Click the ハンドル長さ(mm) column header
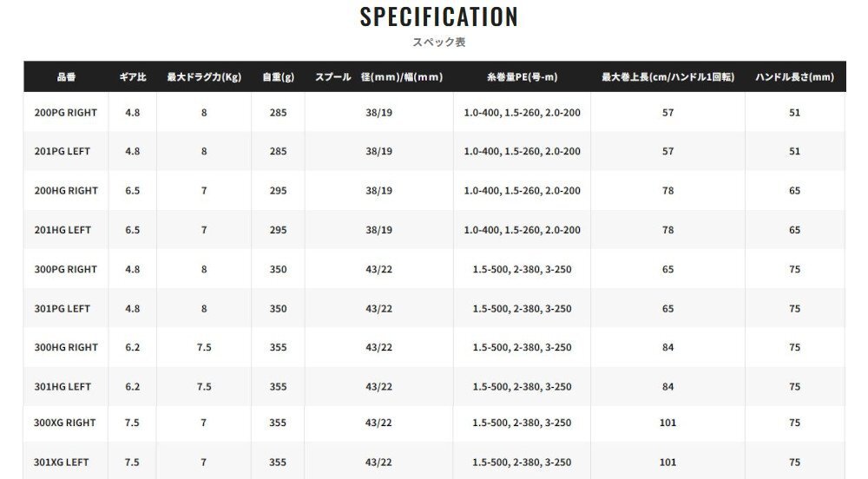Image resolution: width=868 pixels, height=479 pixels. pyautogui.click(x=794, y=77)
